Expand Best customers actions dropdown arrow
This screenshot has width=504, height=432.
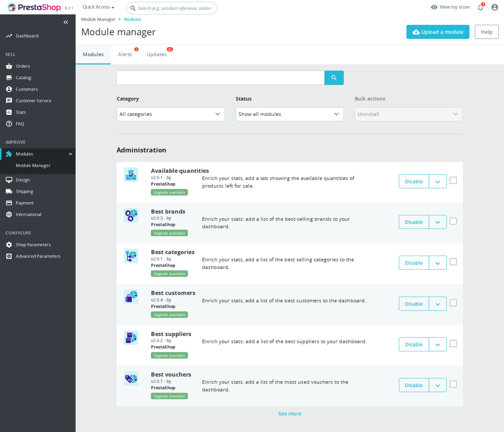click(x=438, y=304)
